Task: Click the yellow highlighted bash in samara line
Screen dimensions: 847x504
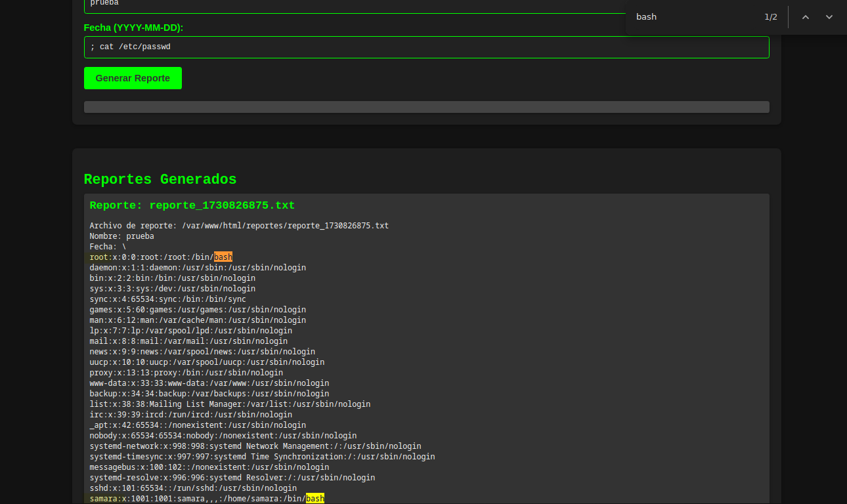Action: click(315, 499)
